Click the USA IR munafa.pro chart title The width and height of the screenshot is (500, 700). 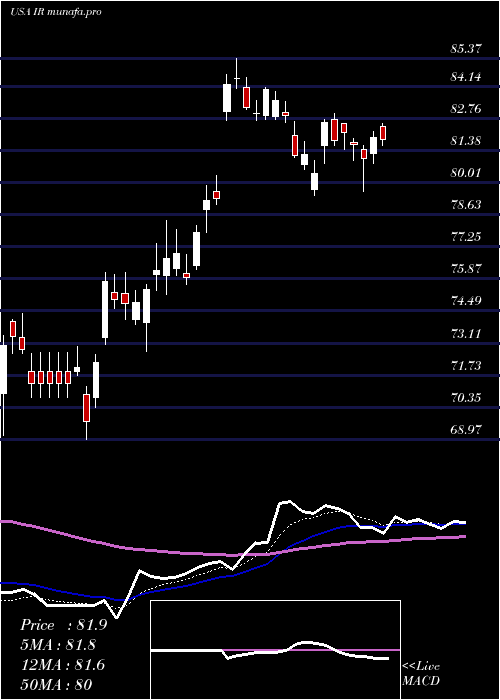55,11
